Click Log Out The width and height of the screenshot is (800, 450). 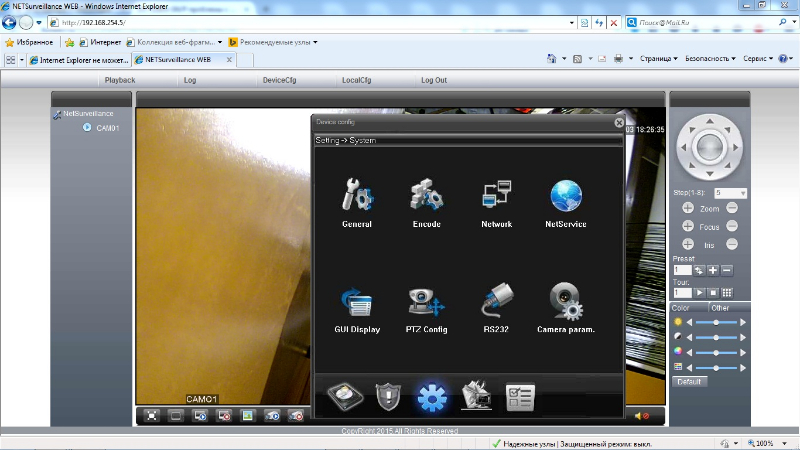pos(434,80)
